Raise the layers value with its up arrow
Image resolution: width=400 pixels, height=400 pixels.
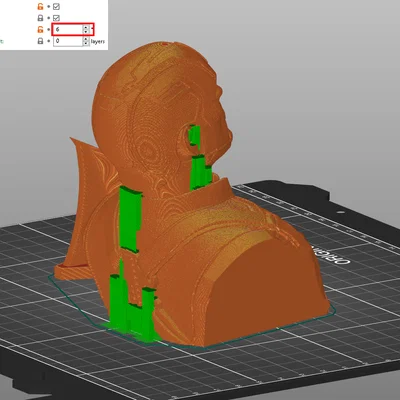point(86,39)
